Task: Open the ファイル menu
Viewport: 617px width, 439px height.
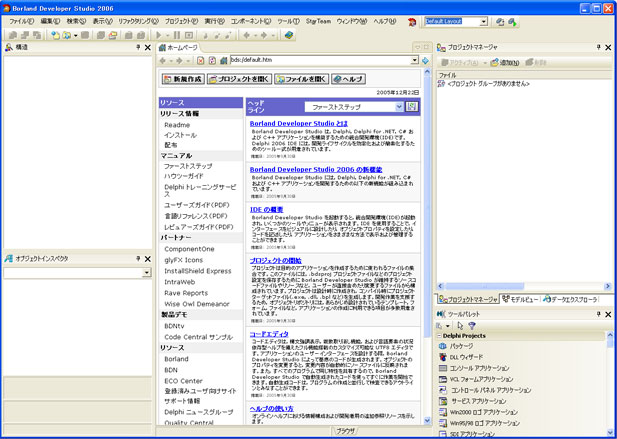Action: click(x=21, y=21)
